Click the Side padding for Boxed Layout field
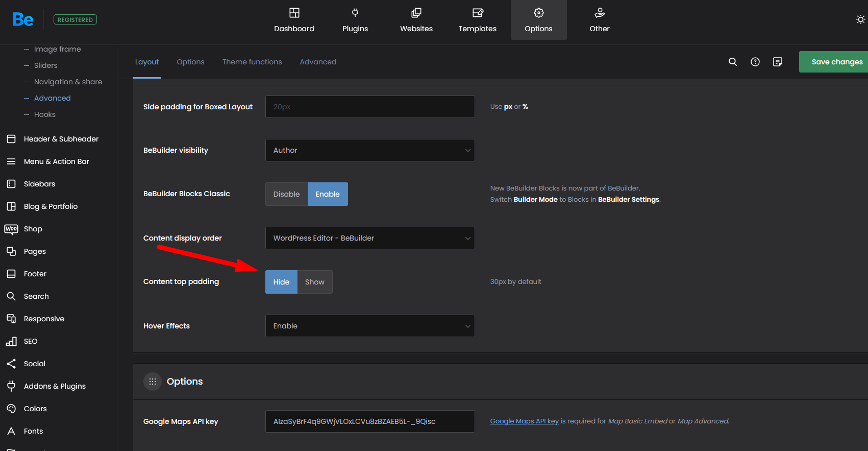The width and height of the screenshot is (868, 451). point(370,107)
